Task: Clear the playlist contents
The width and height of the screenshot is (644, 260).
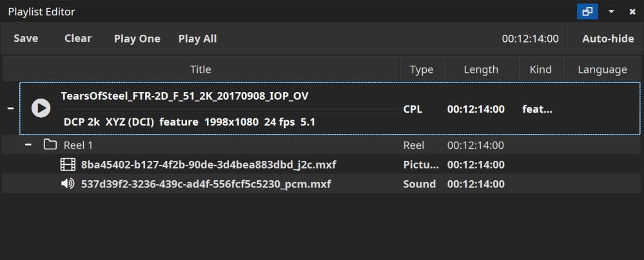Action: point(78,39)
